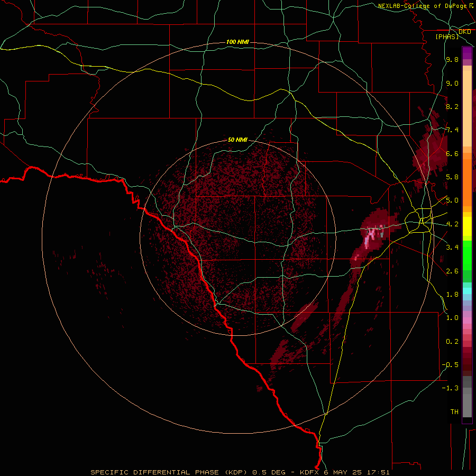Click the 9.8 value on color scale
Screen dimensions: 476x476
pos(452,59)
